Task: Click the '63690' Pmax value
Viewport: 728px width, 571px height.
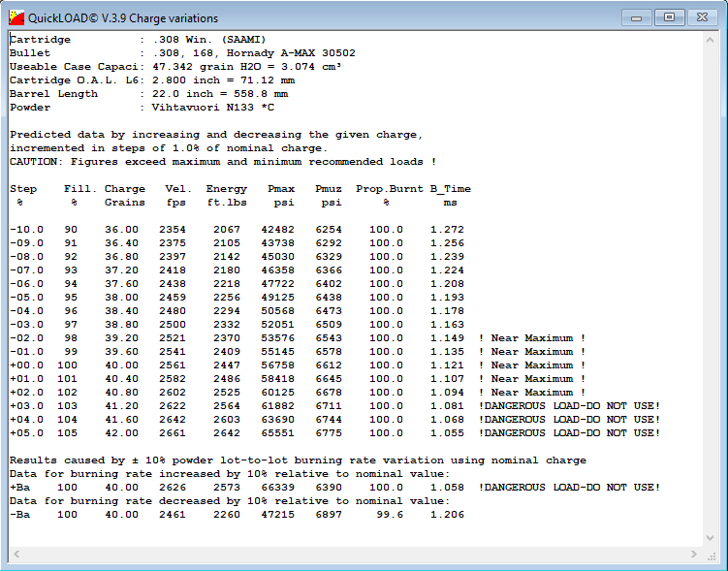Action: pos(277,419)
